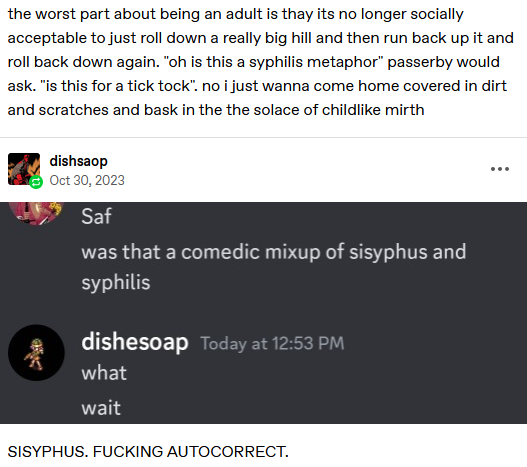Click the Today at 12:53 PM timestamp
Screen dimensions: 527x467
[273, 344]
